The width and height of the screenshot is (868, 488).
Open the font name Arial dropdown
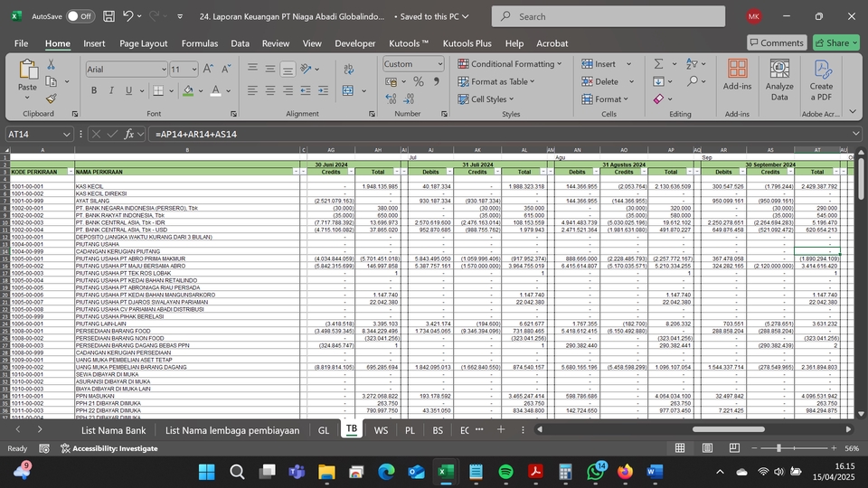pos(164,70)
